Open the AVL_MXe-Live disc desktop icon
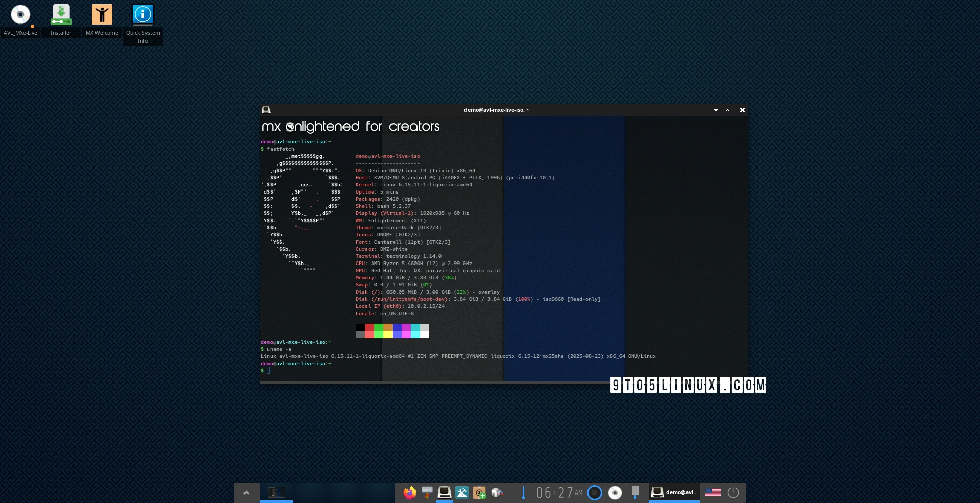The image size is (980, 503). click(20, 15)
